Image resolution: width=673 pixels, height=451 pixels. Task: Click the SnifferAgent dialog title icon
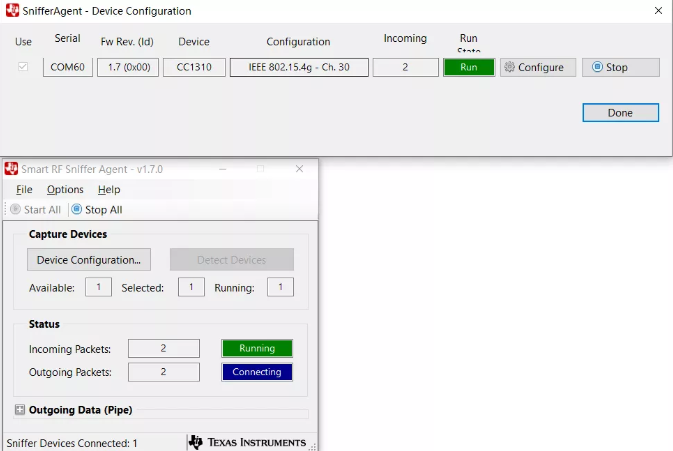pyautogui.click(x=12, y=11)
